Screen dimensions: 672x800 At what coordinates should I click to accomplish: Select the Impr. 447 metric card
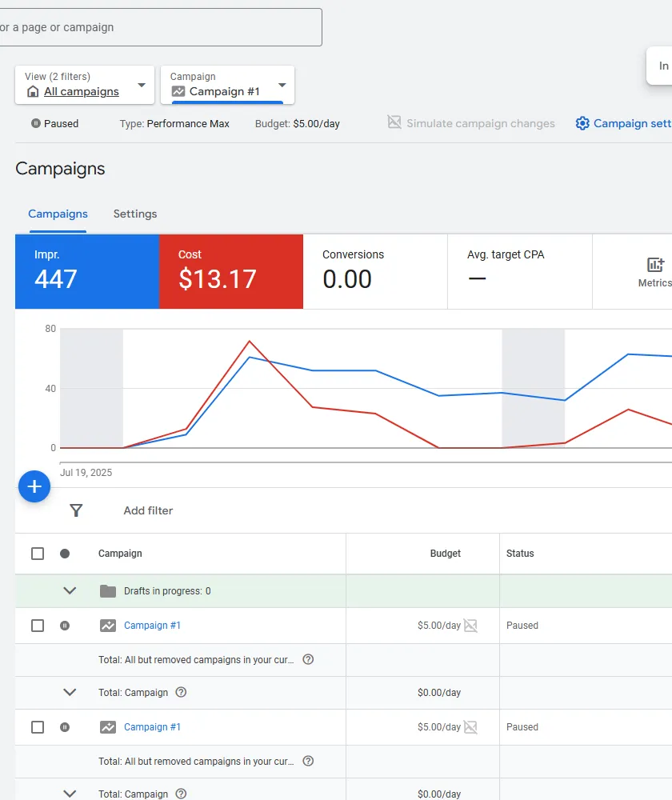tap(87, 271)
